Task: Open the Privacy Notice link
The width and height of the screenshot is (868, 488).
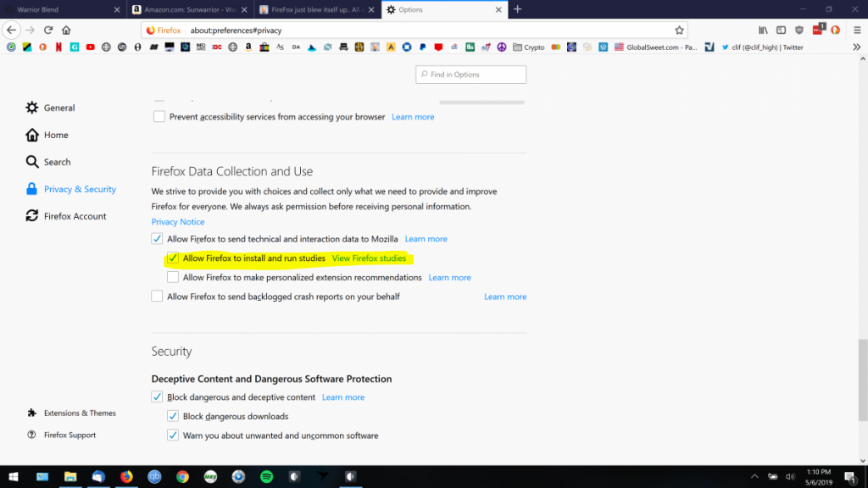Action: click(x=178, y=222)
